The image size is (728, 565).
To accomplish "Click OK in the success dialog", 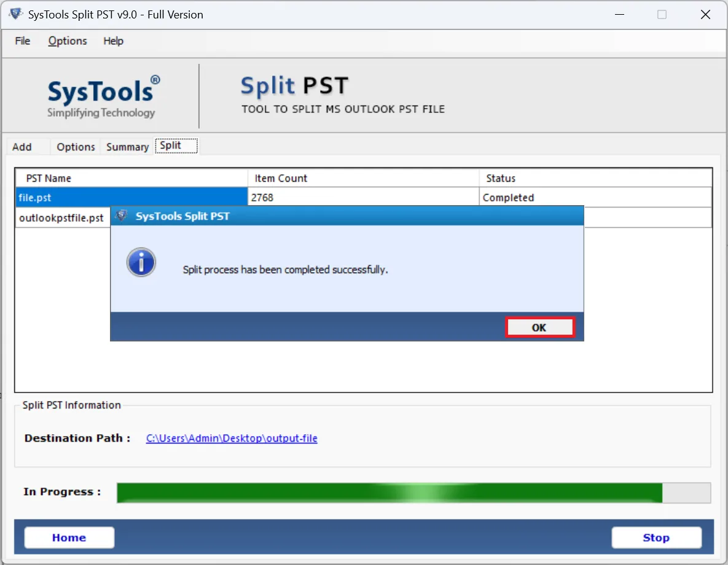I will pos(539,327).
